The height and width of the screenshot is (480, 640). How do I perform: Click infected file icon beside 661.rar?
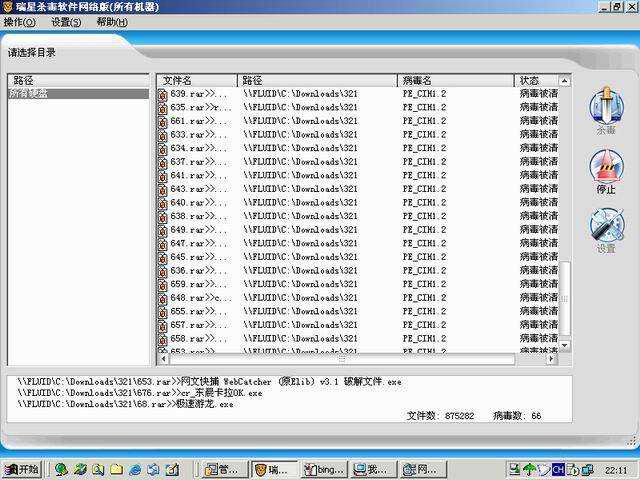[x=163, y=121]
